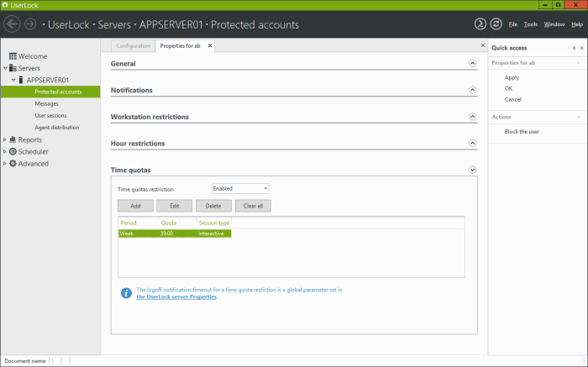Click the refresh icon in header
588x367 pixels.
(496, 24)
